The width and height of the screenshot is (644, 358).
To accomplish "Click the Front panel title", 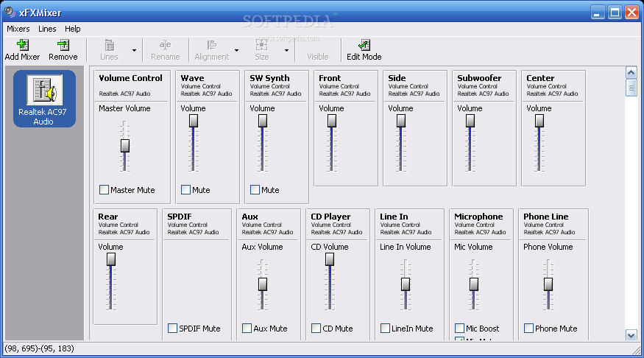I will (x=330, y=78).
